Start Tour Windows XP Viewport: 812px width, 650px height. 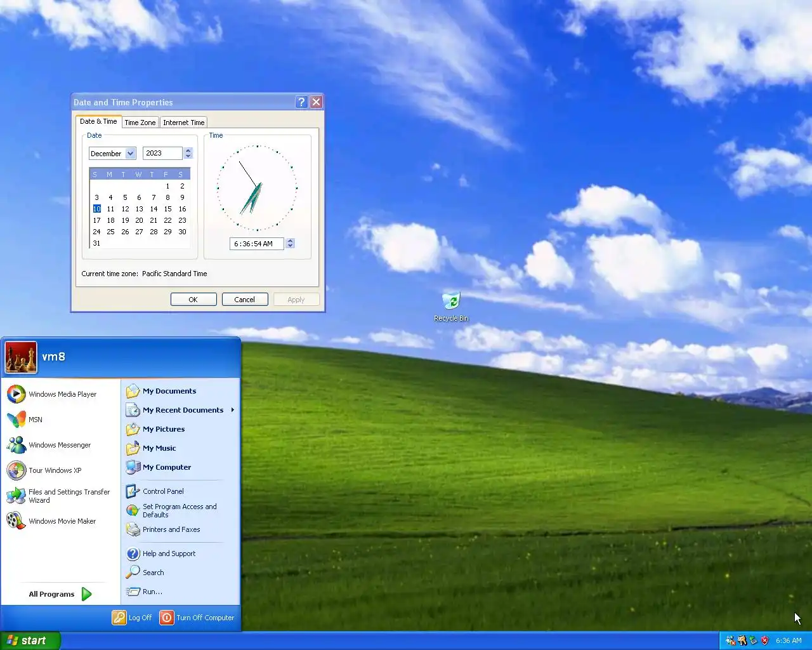(x=44, y=470)
